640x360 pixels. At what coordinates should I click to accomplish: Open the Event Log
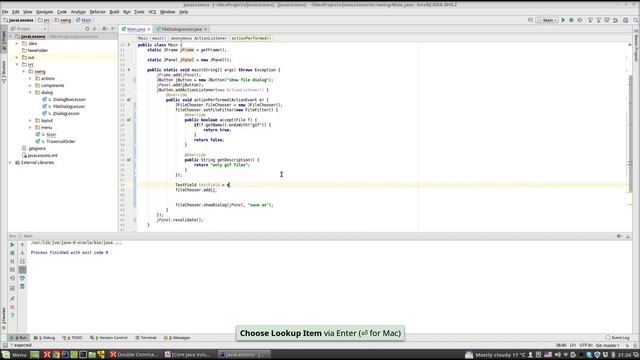click(617, 338)
